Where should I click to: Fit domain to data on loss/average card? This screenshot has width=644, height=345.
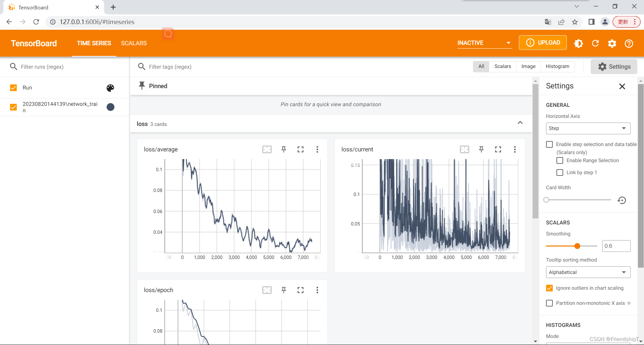click(267, 149)
